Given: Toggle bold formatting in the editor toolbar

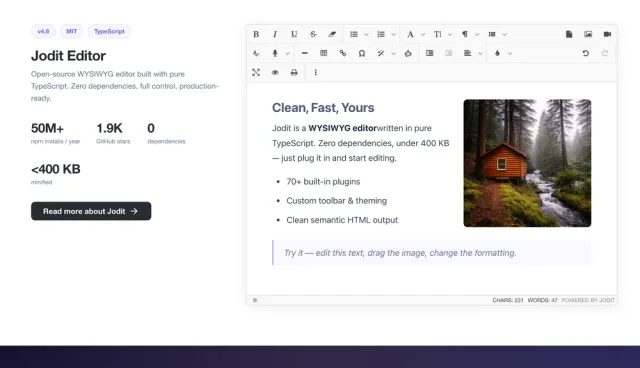Looking at the screenshot, I should click(x=256, y=34).
